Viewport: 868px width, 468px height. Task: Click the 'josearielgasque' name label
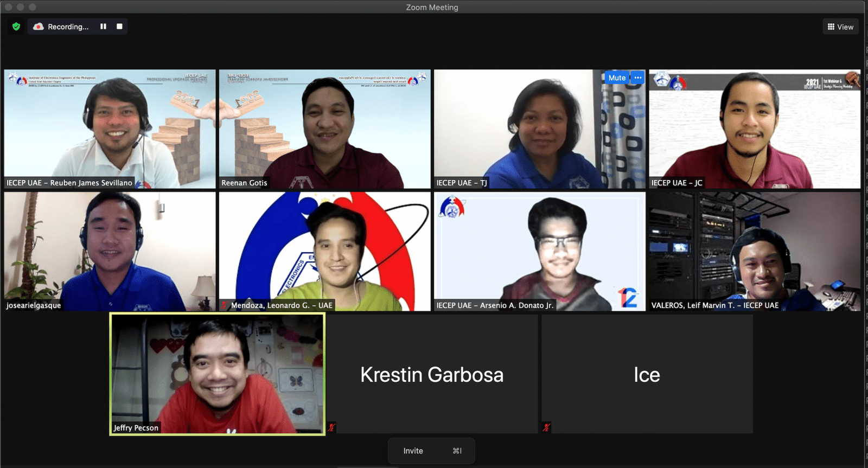point(34,305)
